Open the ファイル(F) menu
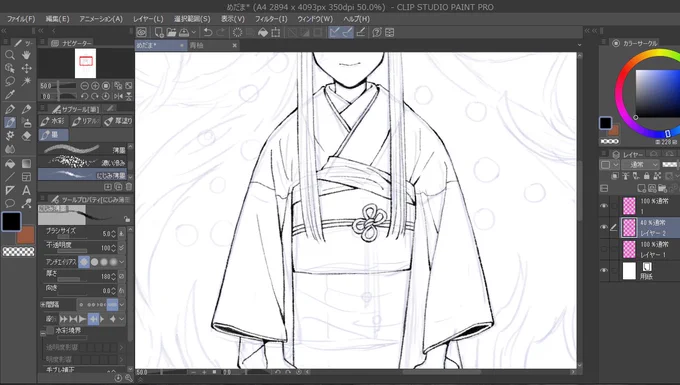Image resolution: width=680 pixels, height=385 pixels. coord(21,19)
